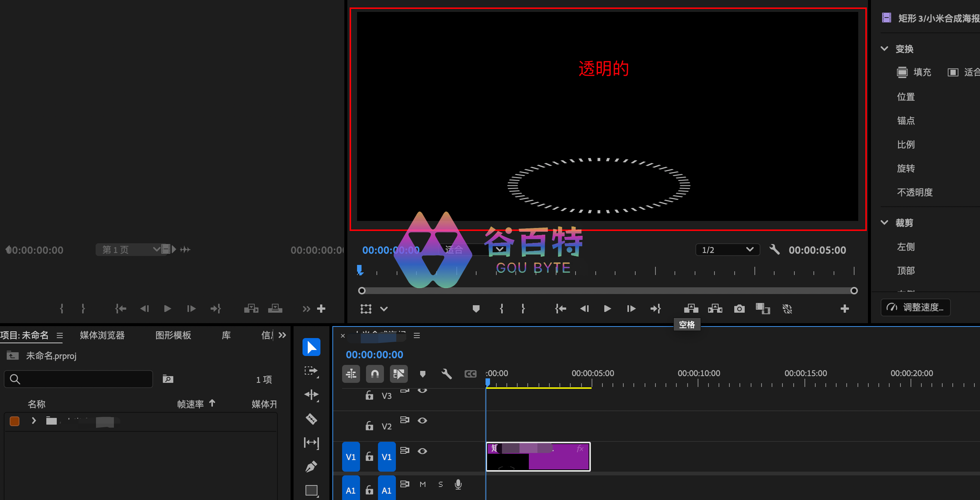Click the program monitor zoom scroll bar

coord(607,291)
